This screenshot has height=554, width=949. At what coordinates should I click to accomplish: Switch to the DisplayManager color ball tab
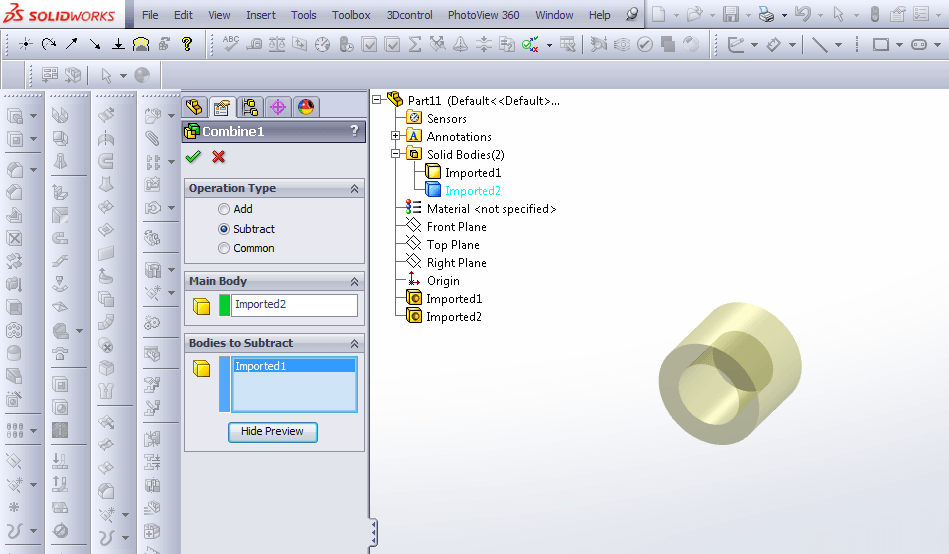click(306, 107)
